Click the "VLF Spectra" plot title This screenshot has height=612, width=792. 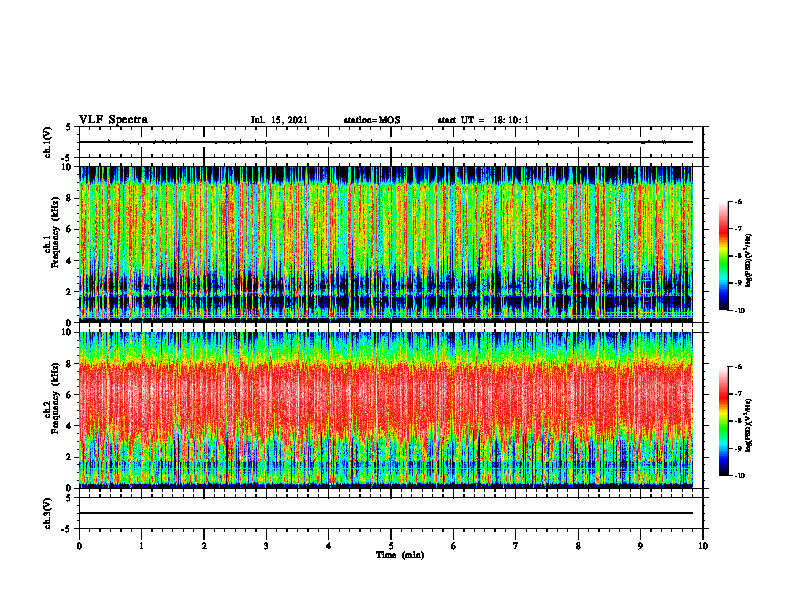click(113, 120)
